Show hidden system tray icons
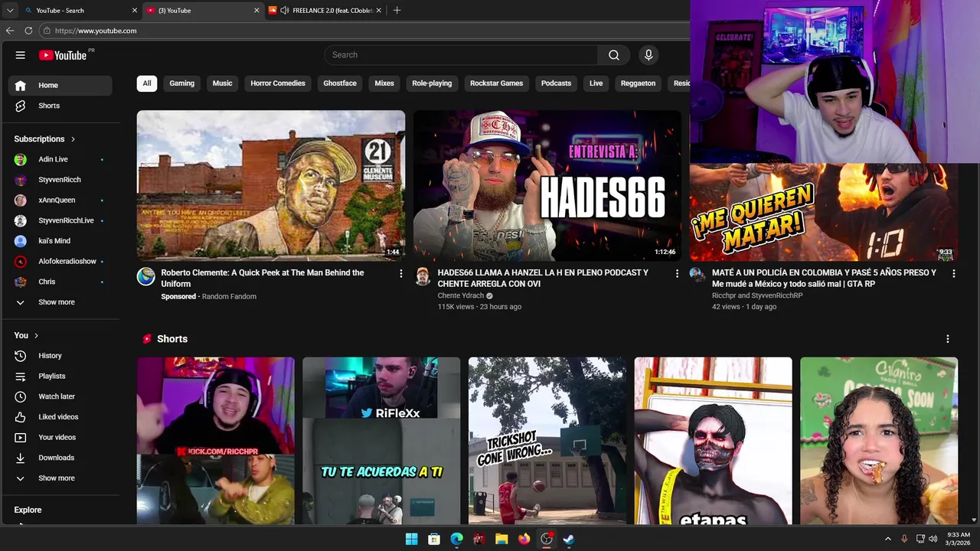This screenshot has height=551, width=980. coord(888,539)
